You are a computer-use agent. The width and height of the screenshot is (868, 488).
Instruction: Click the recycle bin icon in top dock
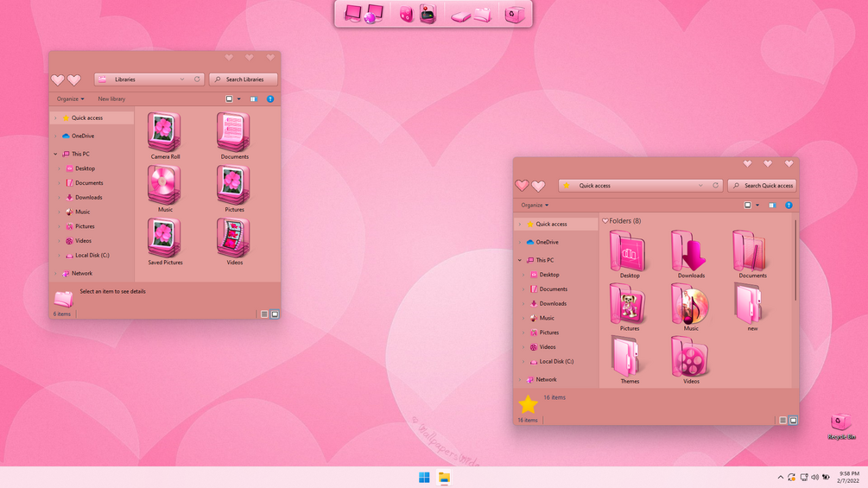(x=514, y=14)
